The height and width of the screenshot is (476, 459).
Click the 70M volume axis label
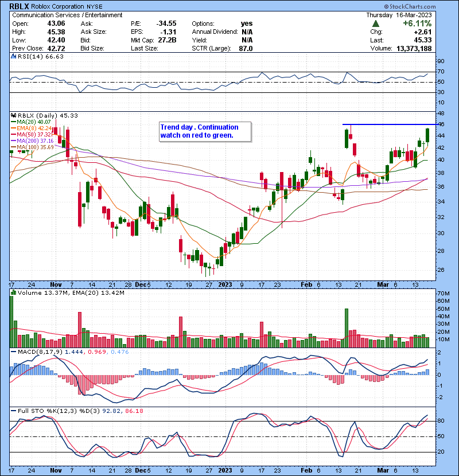tap(443, 294)
